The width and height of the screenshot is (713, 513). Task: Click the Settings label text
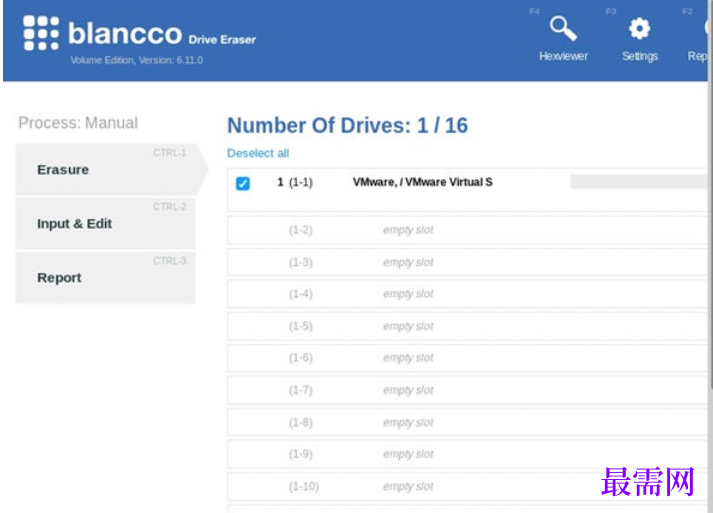[640, 56]
